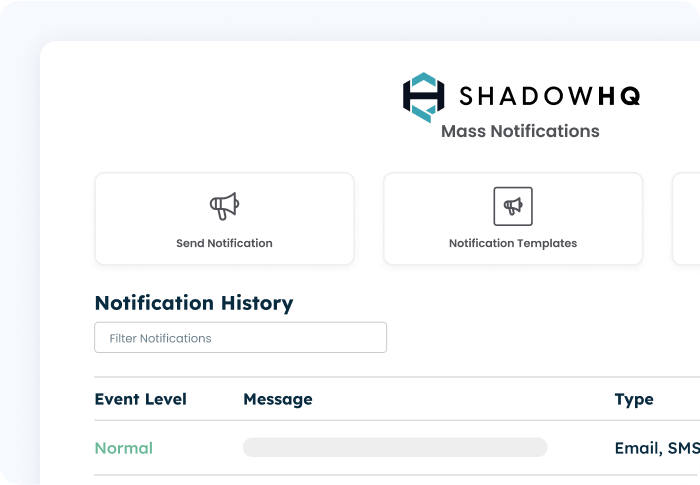Viewport: 700px width, 485px height.
Task: Click the ShadowHQ hexagon logo icon
Action: point(423,96)
